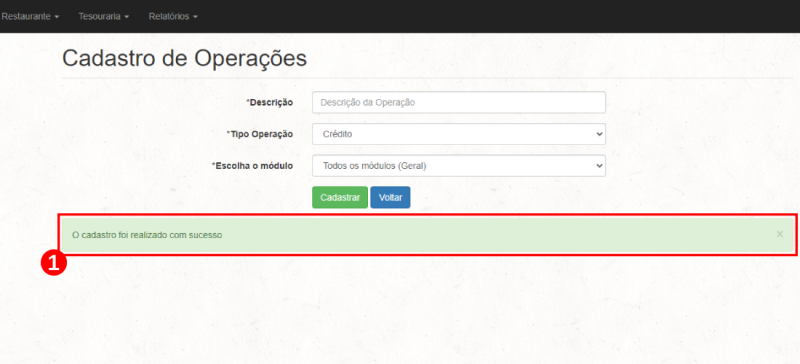Open the Restaurante menu
Image resolution: width=800 pixels, height=364 pixels.
pyautogui.click(x=30, y=16)
